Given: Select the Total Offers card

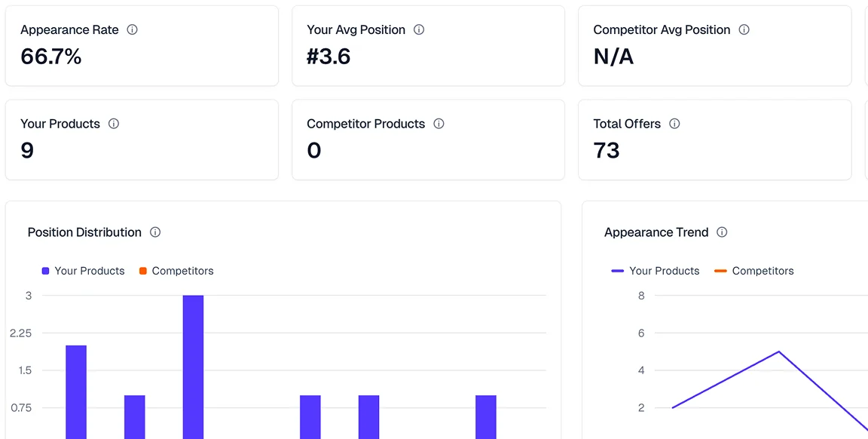Looking at the screenshot, I should tap(714, 140).
